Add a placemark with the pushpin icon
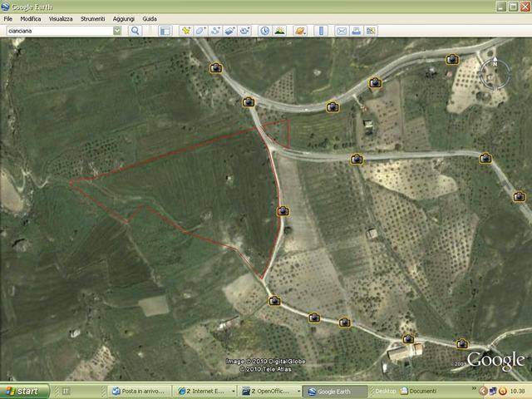 [186, 31]
